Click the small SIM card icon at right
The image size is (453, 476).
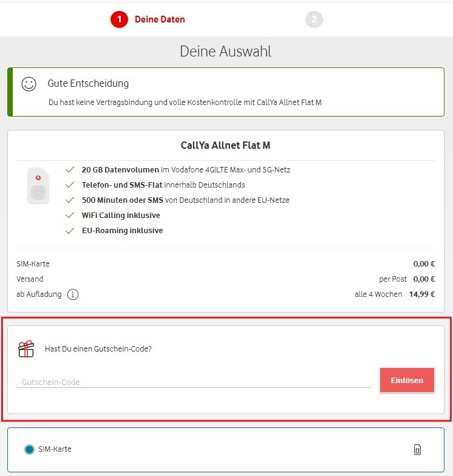pos(418,449)
